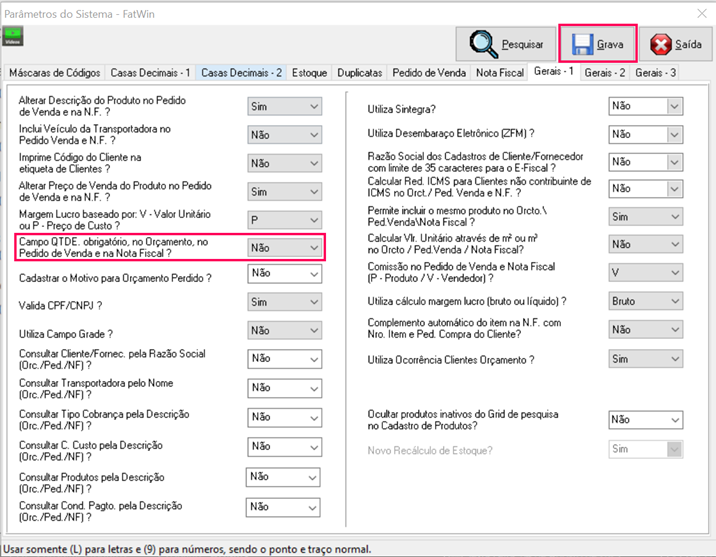Image resolution: width=716 pixels, height=557 pixels.
Task: Go to the Pedido de Venda tab
Action: coord(430,73)
